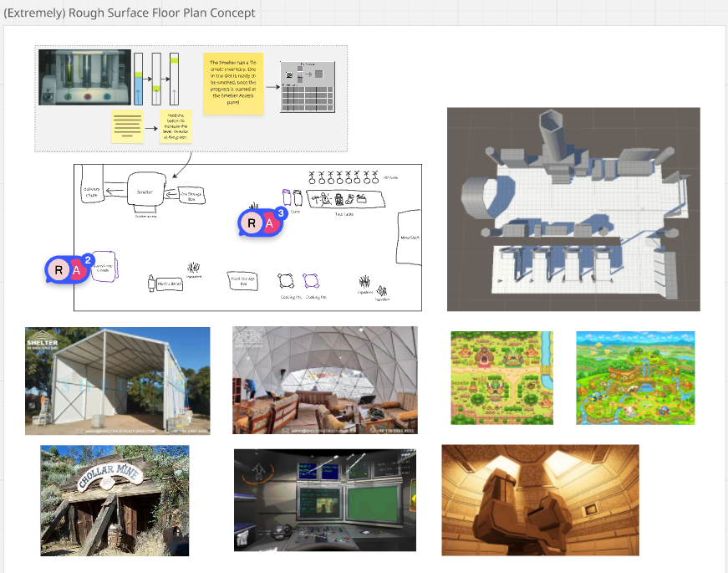The height and width of the screenshot is (573, 728).
Task: Select the 3D gray floor plan render
Action: click(x=573, y=209)
